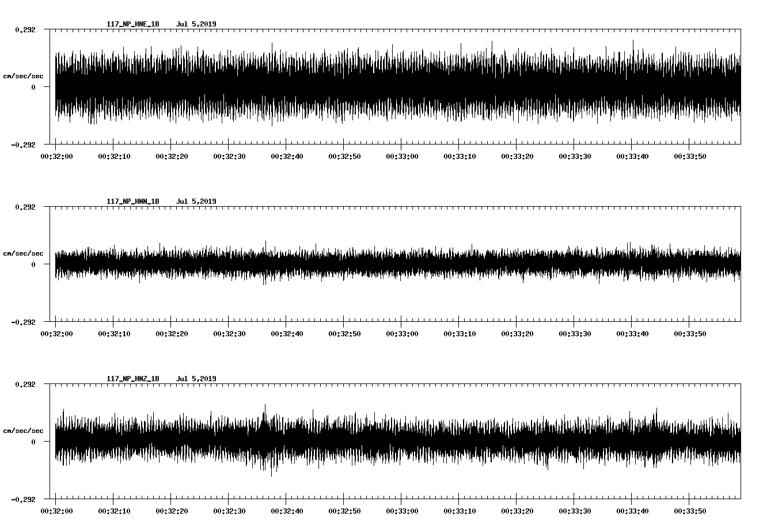Click the cm/sec/sec unit label on HNN plot

23,253
